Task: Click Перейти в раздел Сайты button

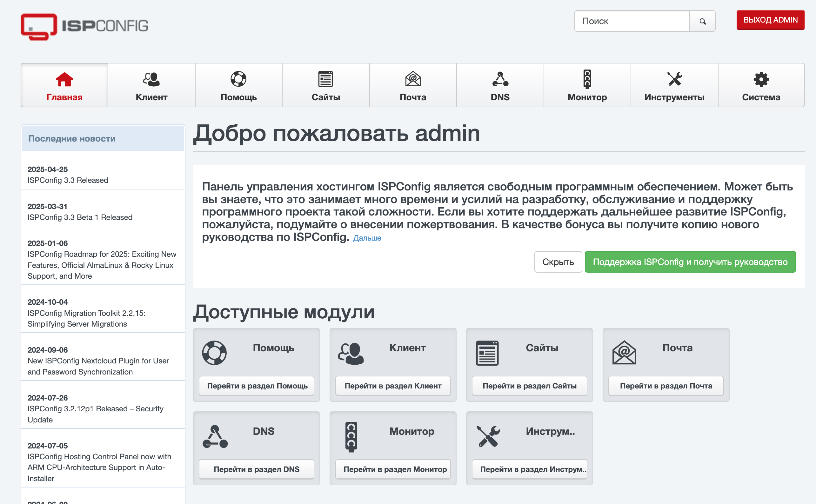Action: point(530,386)
